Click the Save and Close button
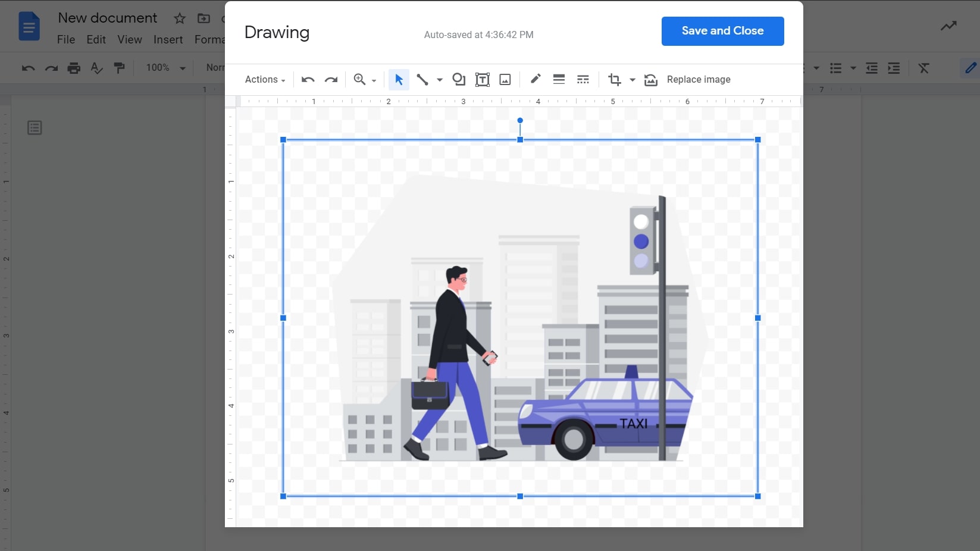980x551 pixels. pos(722,31)
